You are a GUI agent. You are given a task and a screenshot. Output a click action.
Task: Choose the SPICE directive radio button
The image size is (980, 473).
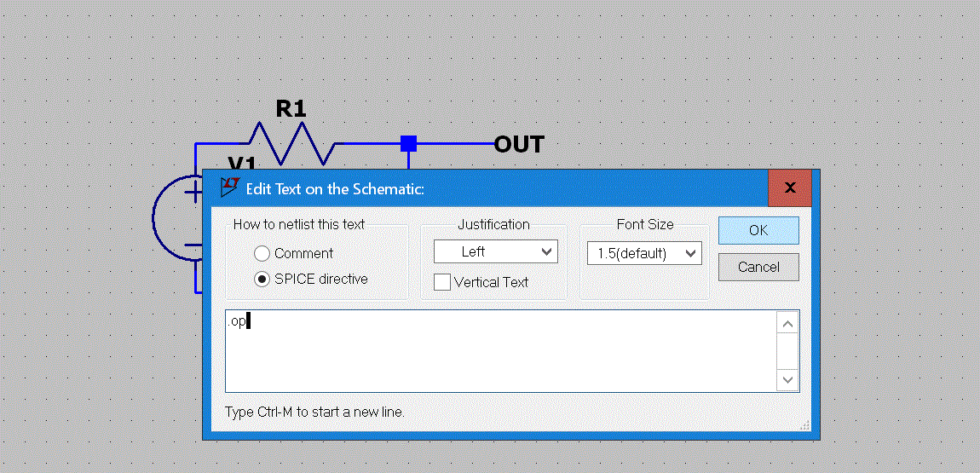click(x=262, y=279)
